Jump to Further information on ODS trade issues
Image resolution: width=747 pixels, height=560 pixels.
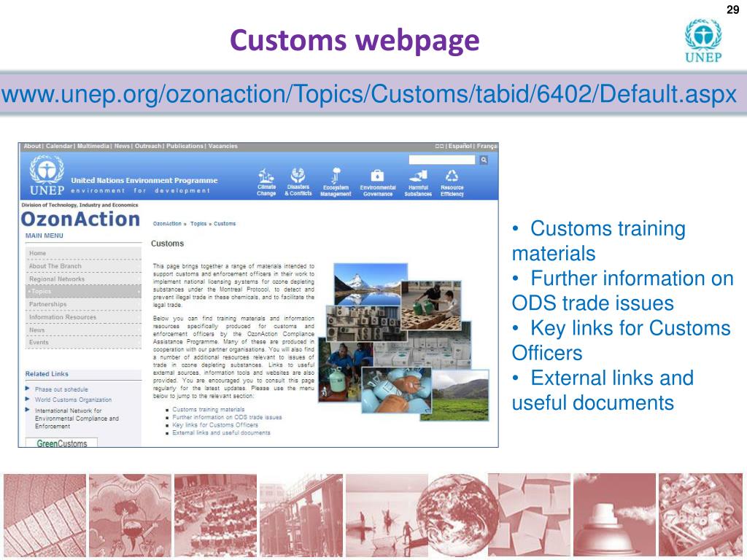coord(227,417)
